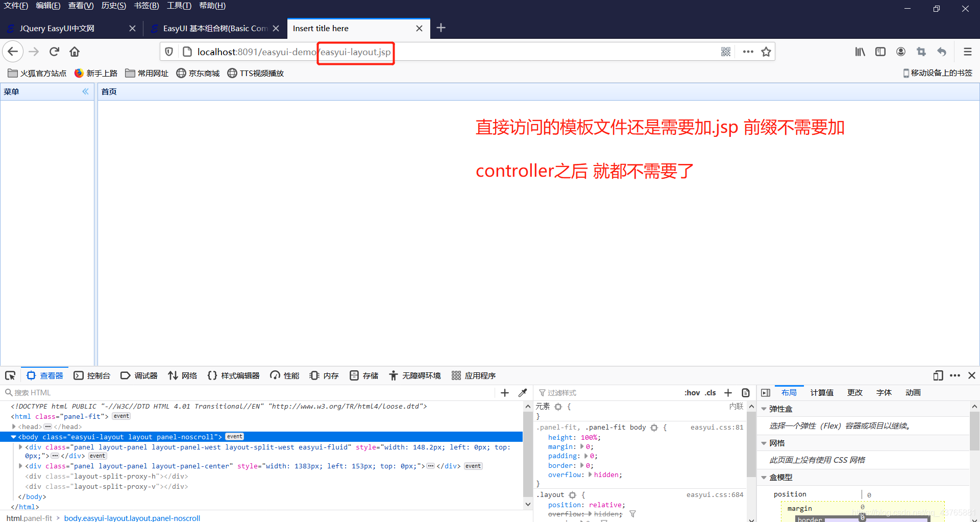This screenshot has height=522, width=980.
Task: Click the event badge on html element
Action: [x=121, y=416]
